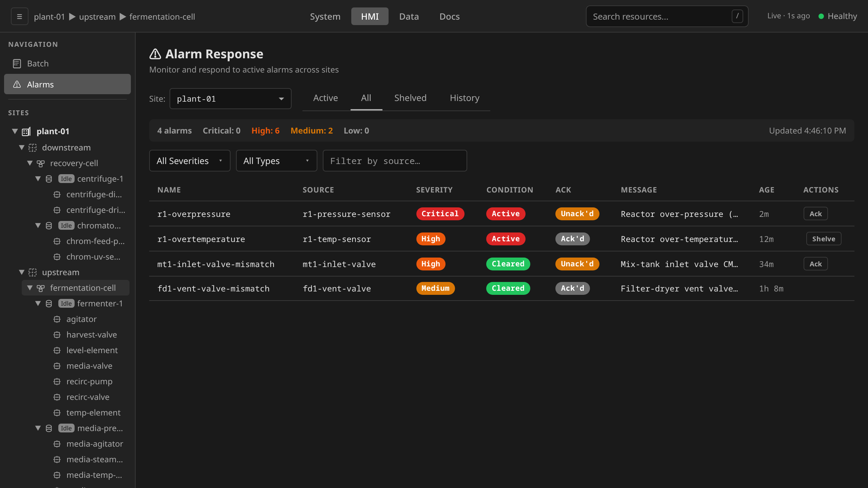Click the Alarms warning triangle icon in sidebar
This screenshot has width=868, height=488.
pos(17,84)
